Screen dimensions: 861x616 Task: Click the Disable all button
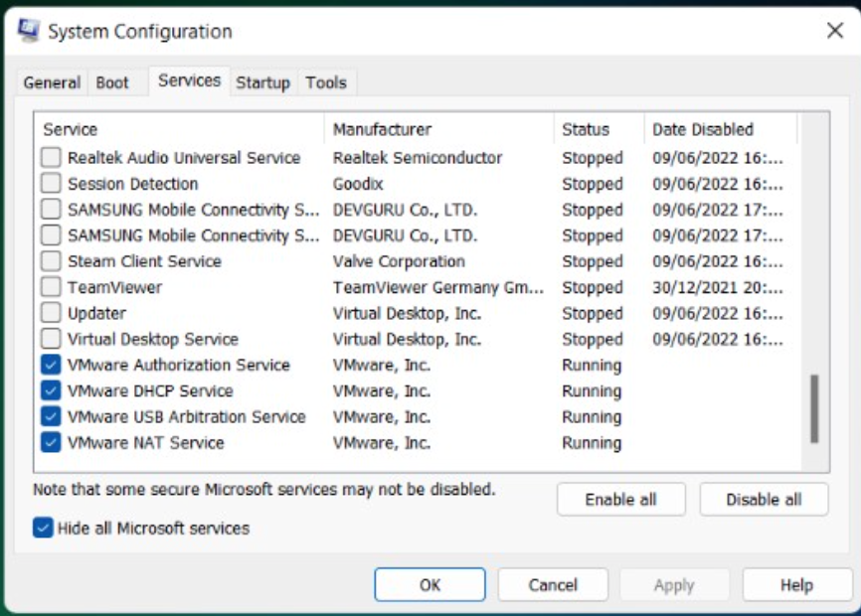[x=764, y=500]
